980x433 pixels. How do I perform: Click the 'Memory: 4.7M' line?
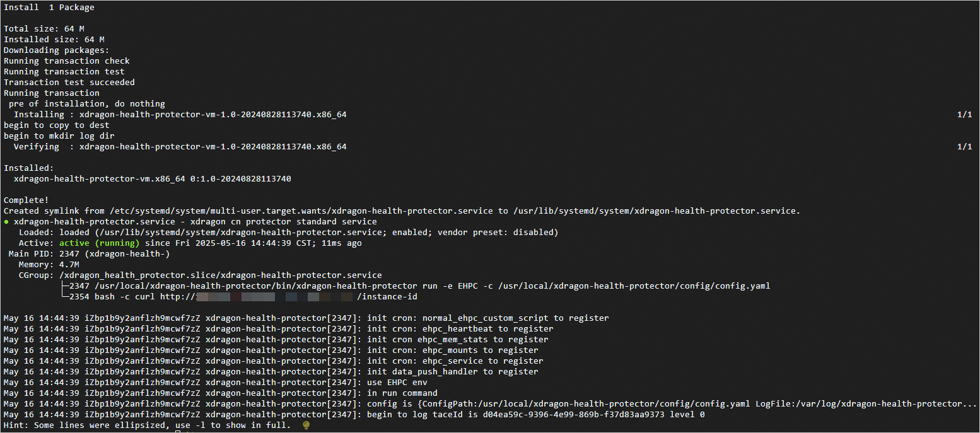pyautogui.click(x=49, y=265)
